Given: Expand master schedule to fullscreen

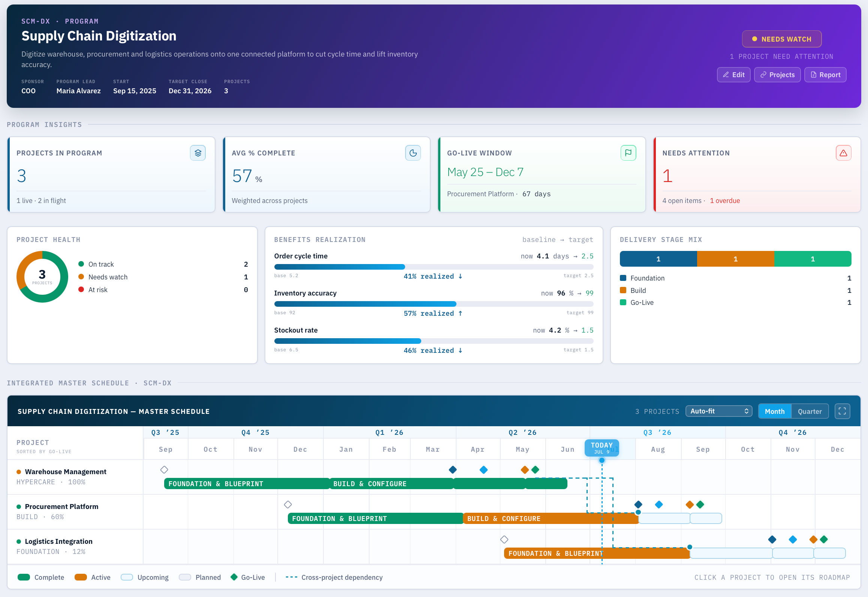Looking at the screenshot, I should [842, 411].
